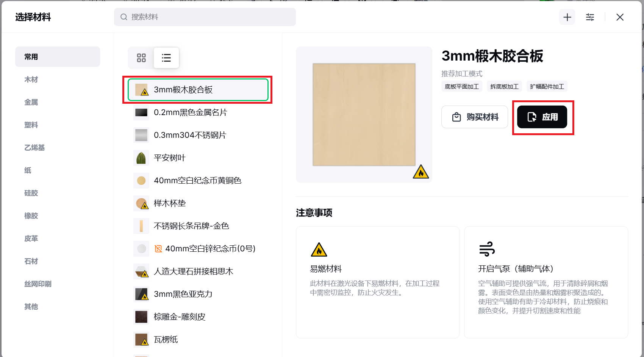The image size is (644, 357).
Task: Click the search magnifier icon
Action: click(x=124, y=17)
